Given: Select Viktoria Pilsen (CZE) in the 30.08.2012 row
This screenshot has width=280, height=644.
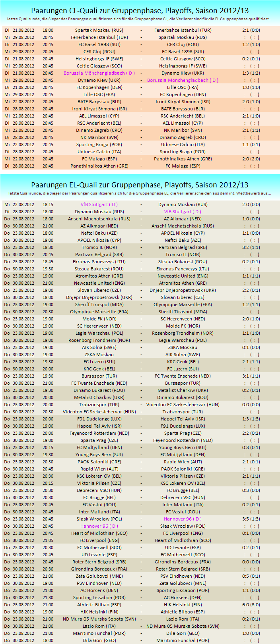Looking at the screenshot, I should coord(99,483).
